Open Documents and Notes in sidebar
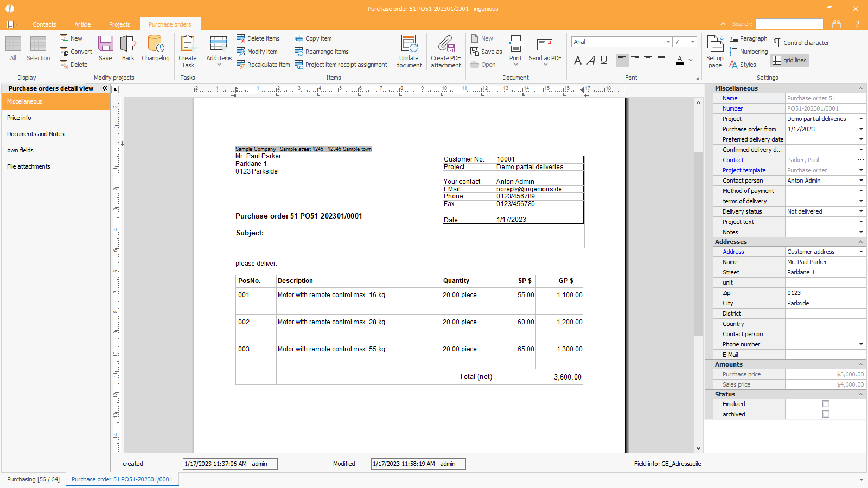This screenshot has height=488, width=868. [36, 134]
